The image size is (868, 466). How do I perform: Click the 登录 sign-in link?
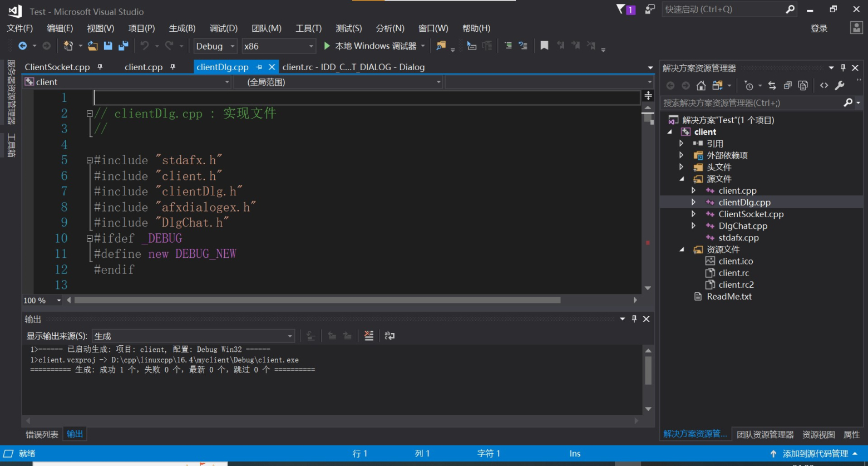click(x=818, y=28)
